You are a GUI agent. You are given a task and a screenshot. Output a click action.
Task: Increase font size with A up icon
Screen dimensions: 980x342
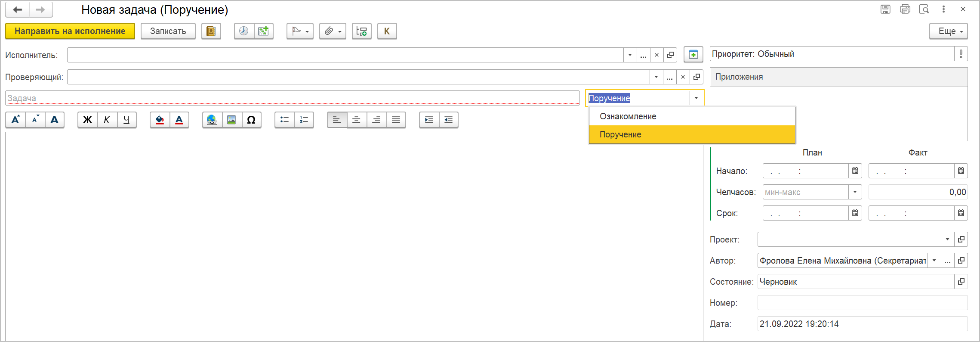[15, 119]
